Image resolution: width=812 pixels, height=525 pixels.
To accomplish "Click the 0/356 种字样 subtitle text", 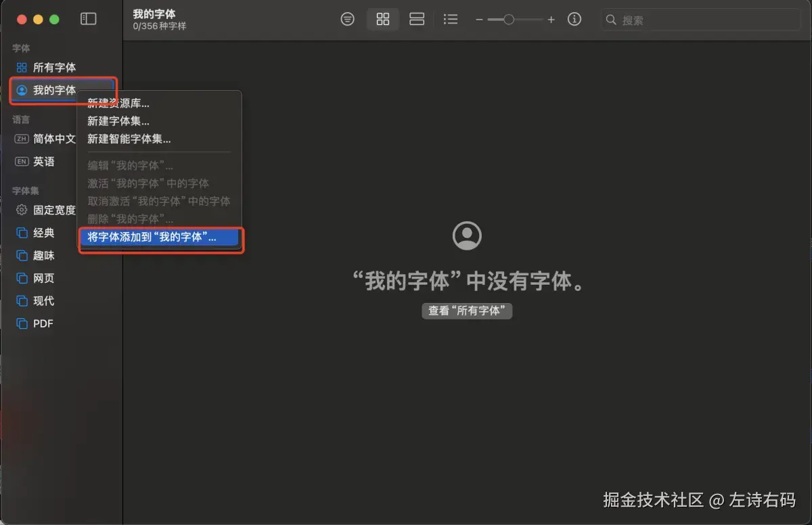I will [160, 26].
